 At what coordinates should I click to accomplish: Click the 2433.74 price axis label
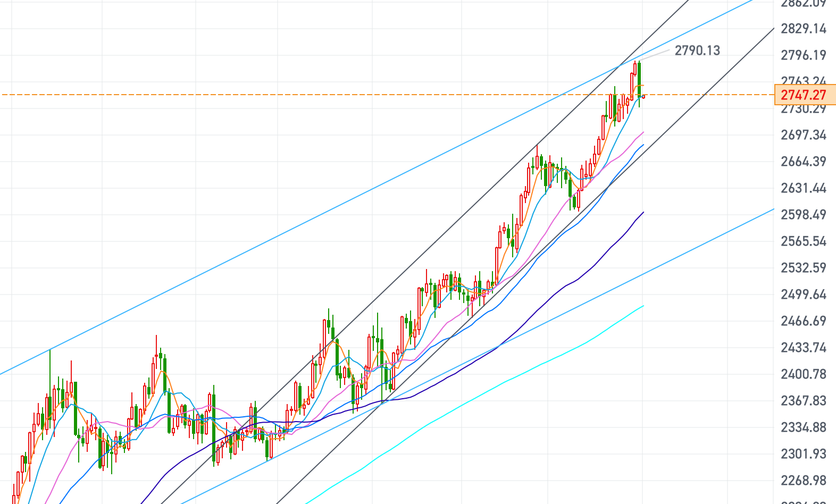(x=804, y=348)
